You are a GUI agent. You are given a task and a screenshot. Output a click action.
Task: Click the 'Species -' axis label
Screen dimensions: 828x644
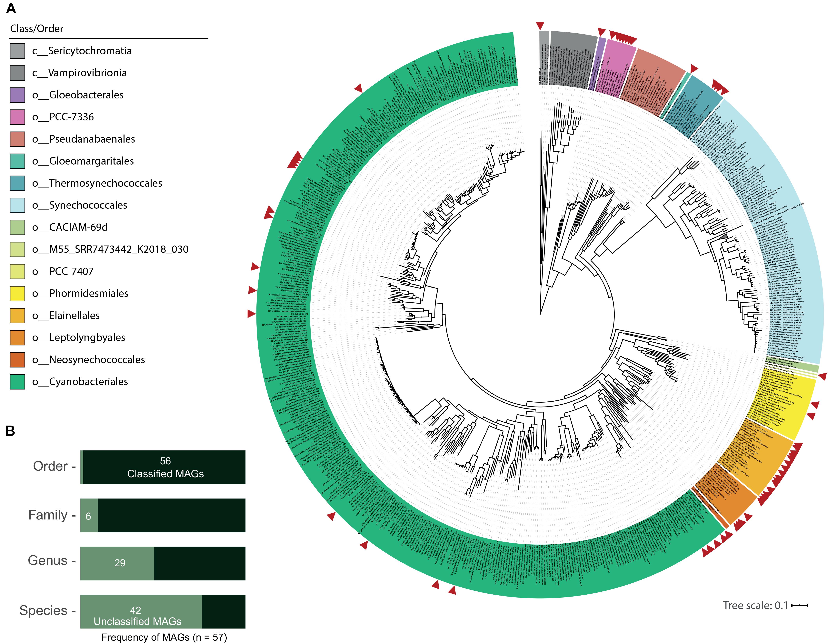[x=47, y=611]
